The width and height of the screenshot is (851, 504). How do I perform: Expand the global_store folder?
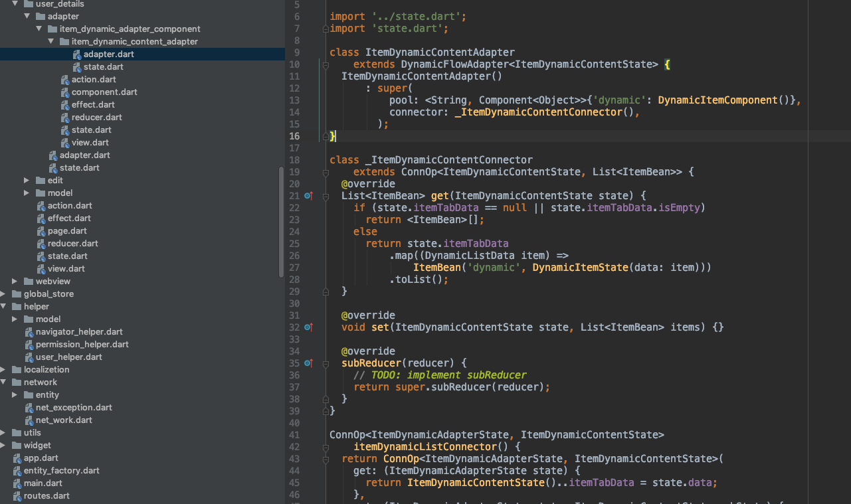point(3,294)
